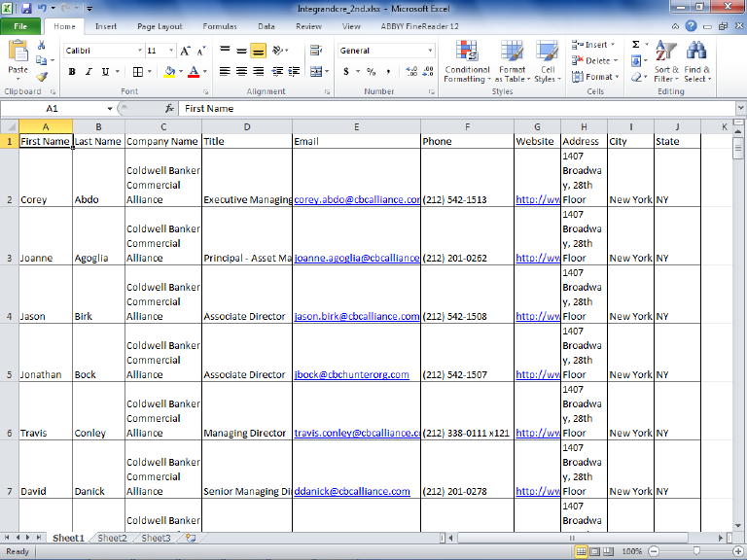Open Find & Select binoculars menu
The image size is (747, 560).
[x=697, y=62]
